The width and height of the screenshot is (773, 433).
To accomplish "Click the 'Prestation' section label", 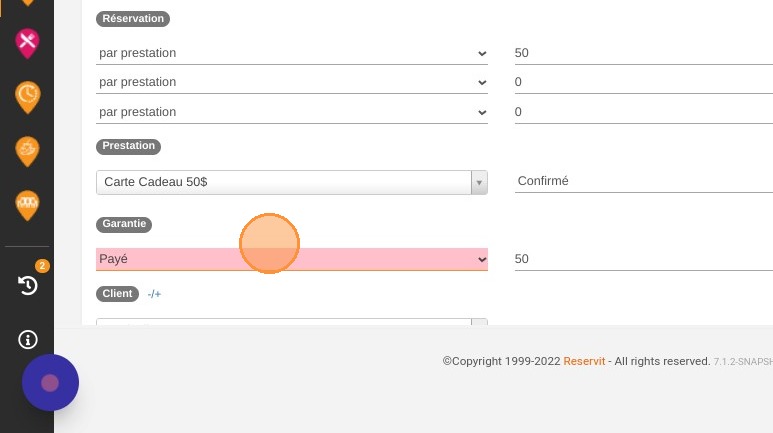I will click(x=128, y=146).
